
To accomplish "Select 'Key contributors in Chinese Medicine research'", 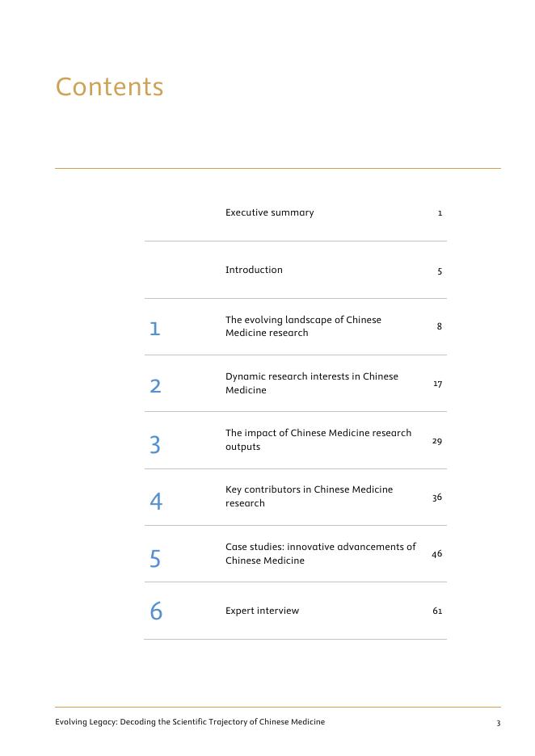I will (x=309, y=497).
